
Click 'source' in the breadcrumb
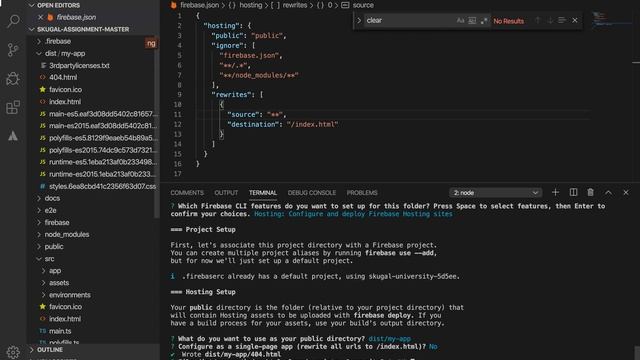click(x=363, y=5)
